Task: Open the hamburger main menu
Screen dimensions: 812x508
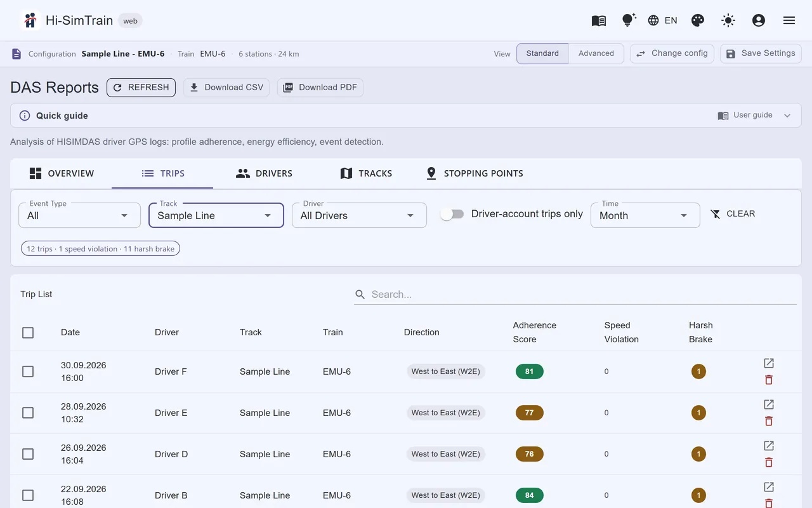Action: pos(789,20)
